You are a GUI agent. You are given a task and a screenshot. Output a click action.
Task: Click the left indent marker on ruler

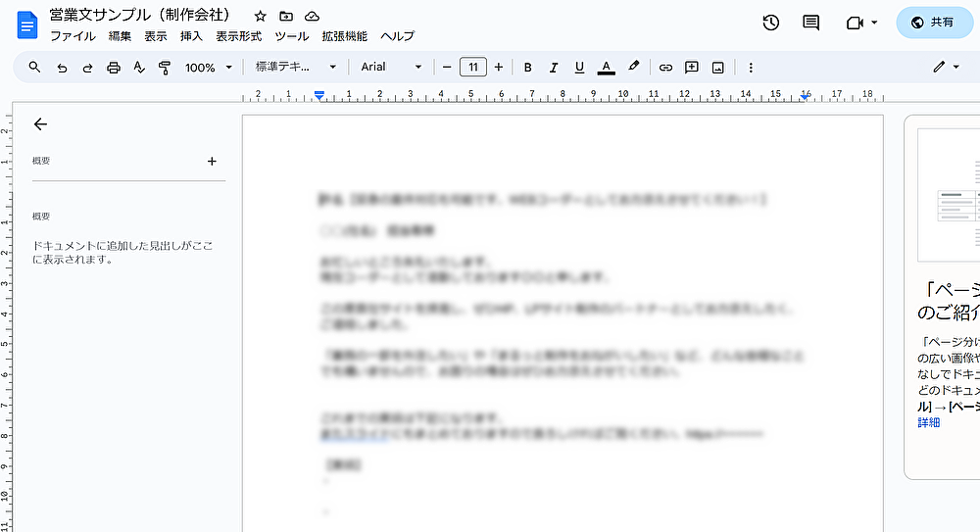319,96
